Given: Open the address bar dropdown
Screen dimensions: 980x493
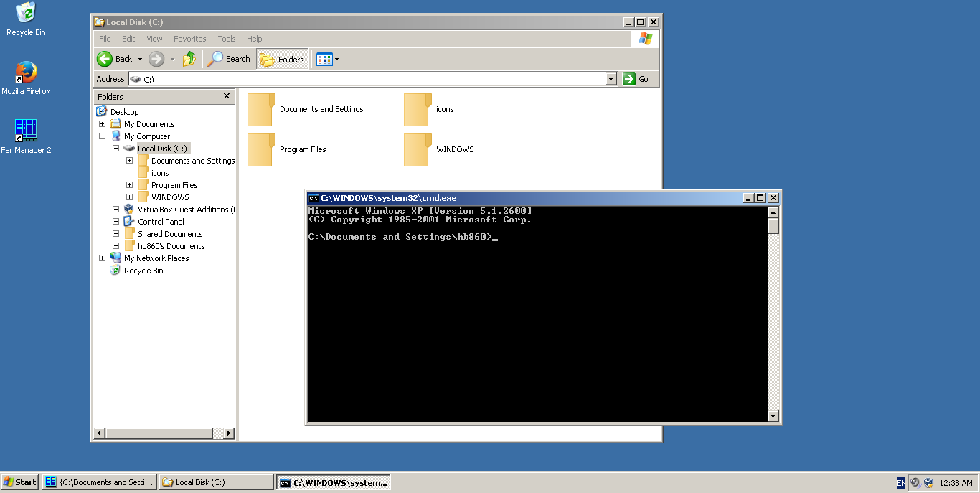Looking at the screenshot, I should pos(611,79).
